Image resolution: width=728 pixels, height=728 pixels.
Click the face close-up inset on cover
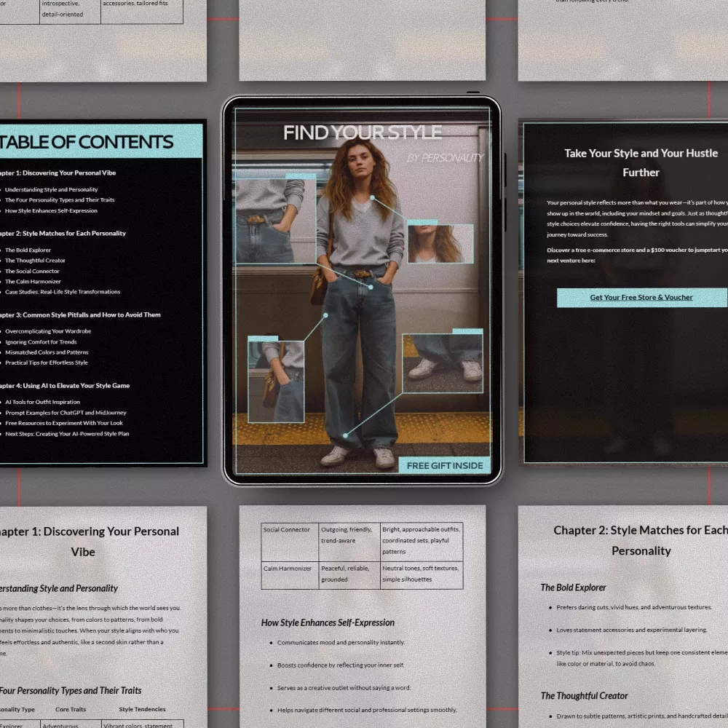pos(440,243)
